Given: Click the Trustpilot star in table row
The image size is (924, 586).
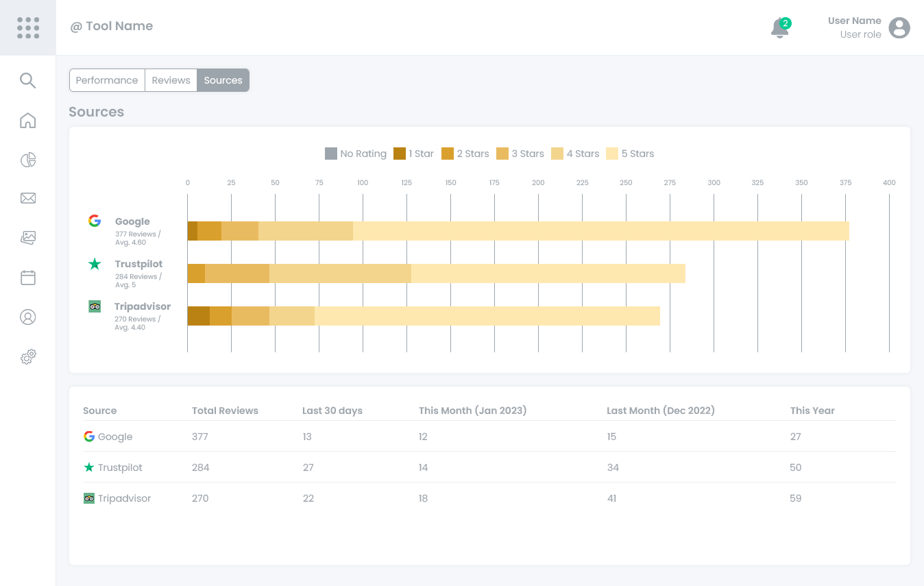Looking at the screenshot, I should (89, 467).
